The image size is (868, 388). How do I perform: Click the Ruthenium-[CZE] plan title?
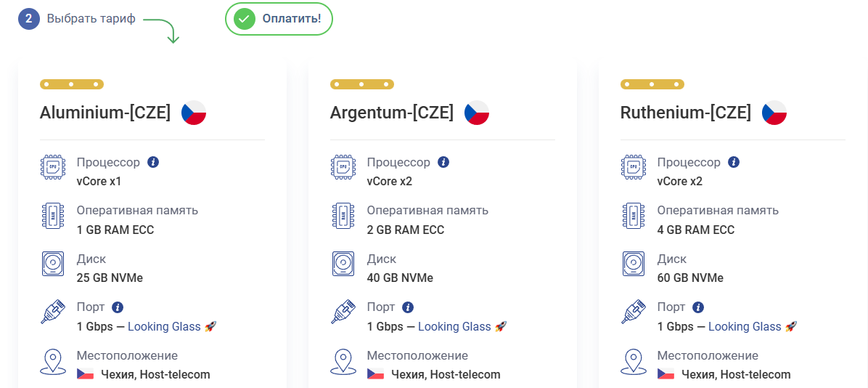tap(685, 113)
